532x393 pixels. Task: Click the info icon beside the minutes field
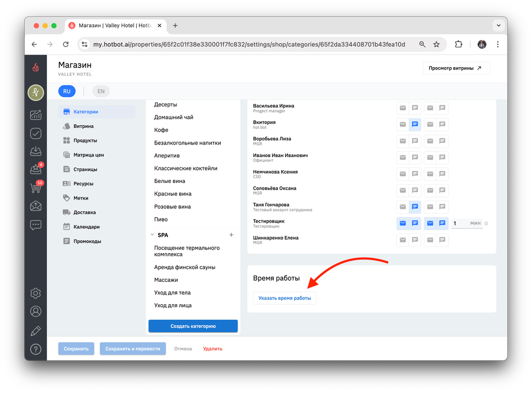pos(486,224)
